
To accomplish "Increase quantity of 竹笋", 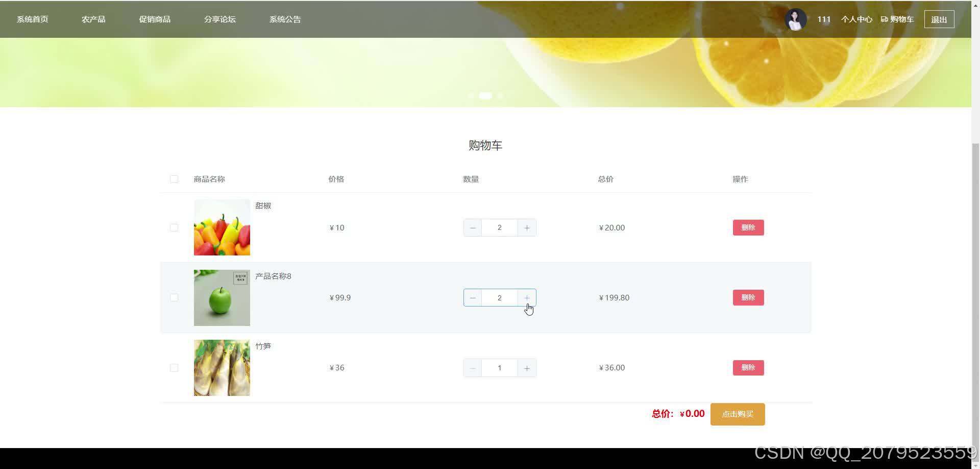I will click(x=527, y=368).
